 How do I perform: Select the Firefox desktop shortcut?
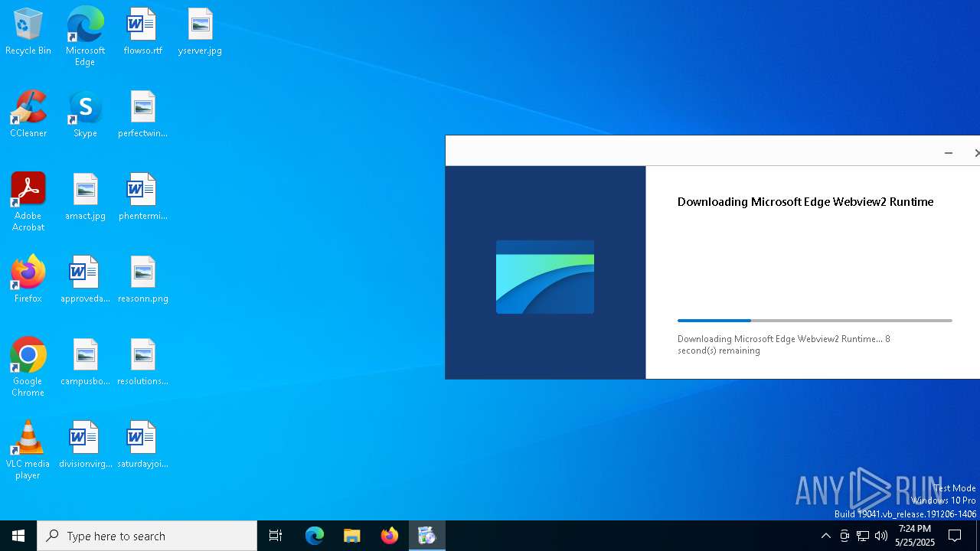pos(28,280)
